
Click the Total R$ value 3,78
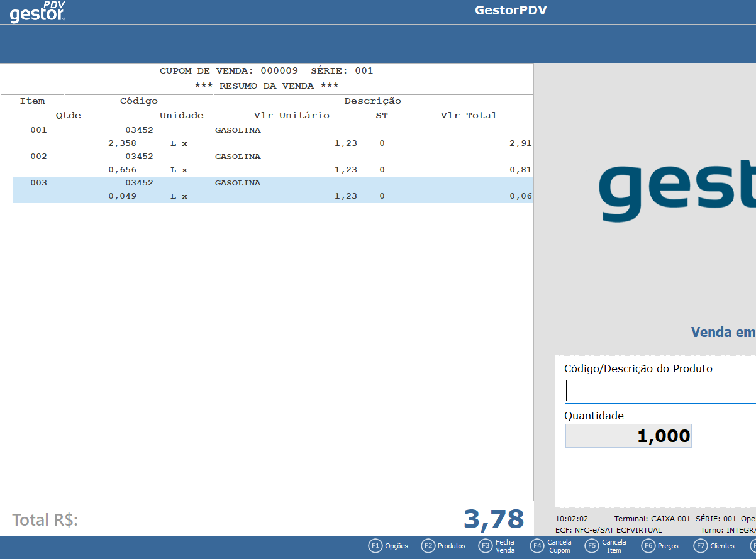click(493, 519)
